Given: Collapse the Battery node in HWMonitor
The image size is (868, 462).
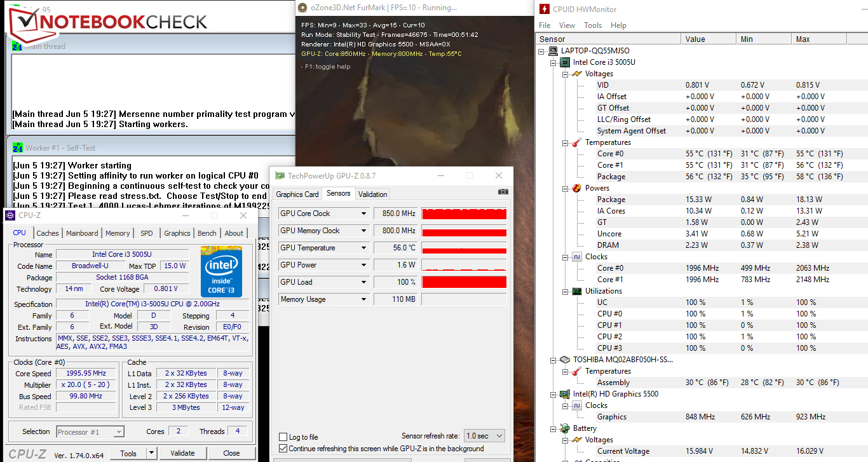Looking at the screenshot, I should click(x=553, y=428).
